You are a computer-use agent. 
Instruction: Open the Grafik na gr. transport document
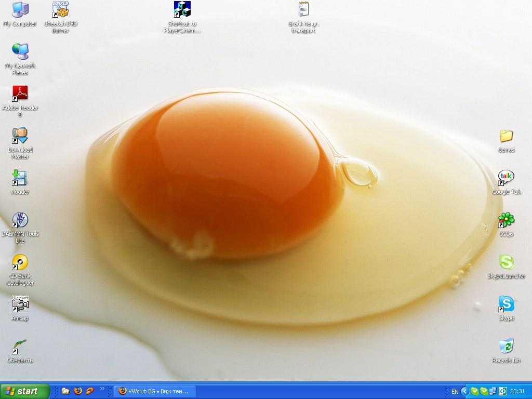(303, 10)
